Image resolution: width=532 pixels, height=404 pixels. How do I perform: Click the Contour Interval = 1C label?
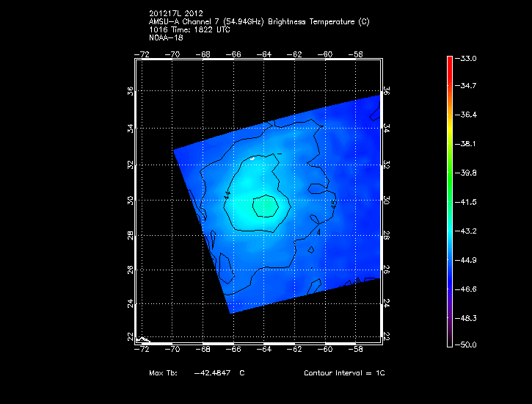344,373
